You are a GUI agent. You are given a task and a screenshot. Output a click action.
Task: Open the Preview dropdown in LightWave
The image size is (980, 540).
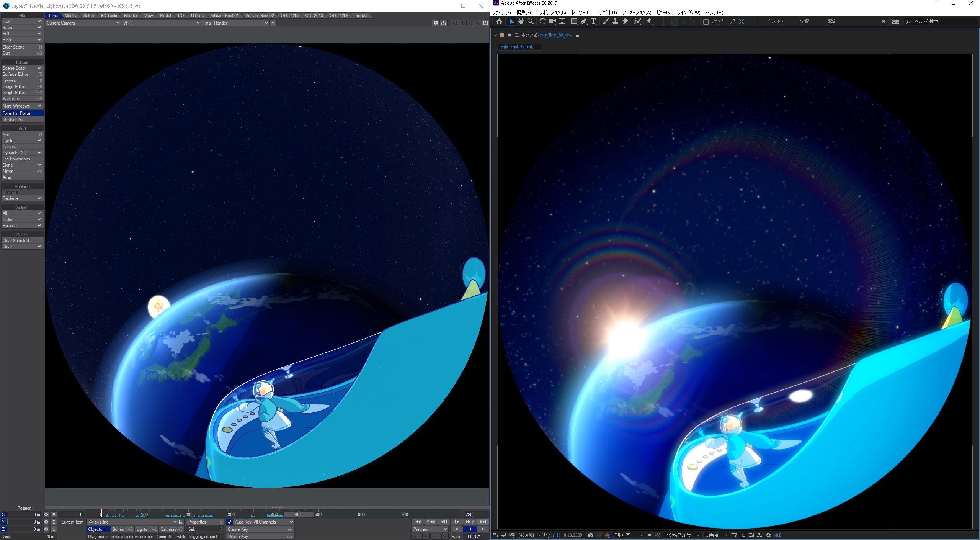point(430,529)
